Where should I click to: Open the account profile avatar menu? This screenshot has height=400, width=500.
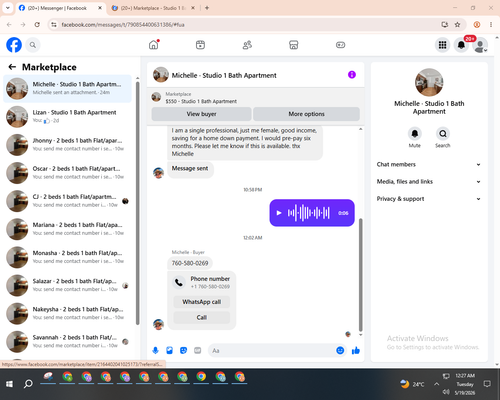click(x=480, y=45)
